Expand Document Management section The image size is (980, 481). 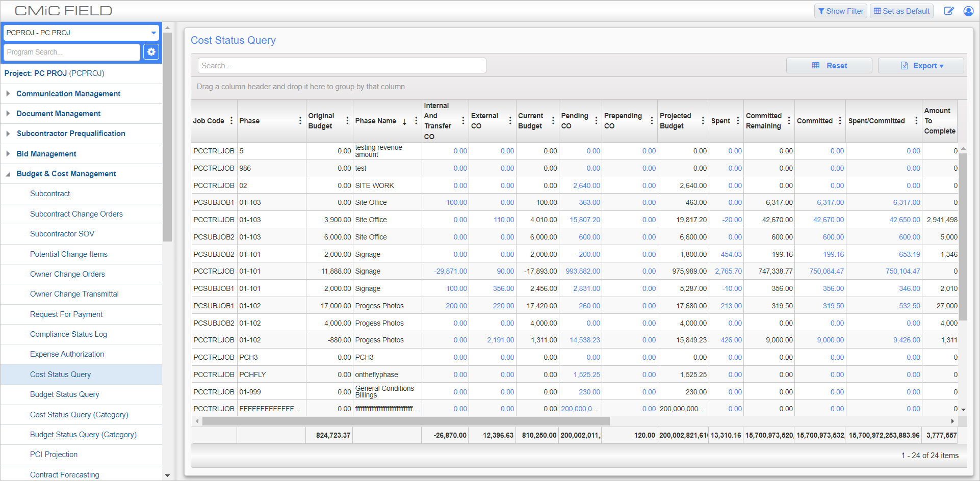(8, 114)
